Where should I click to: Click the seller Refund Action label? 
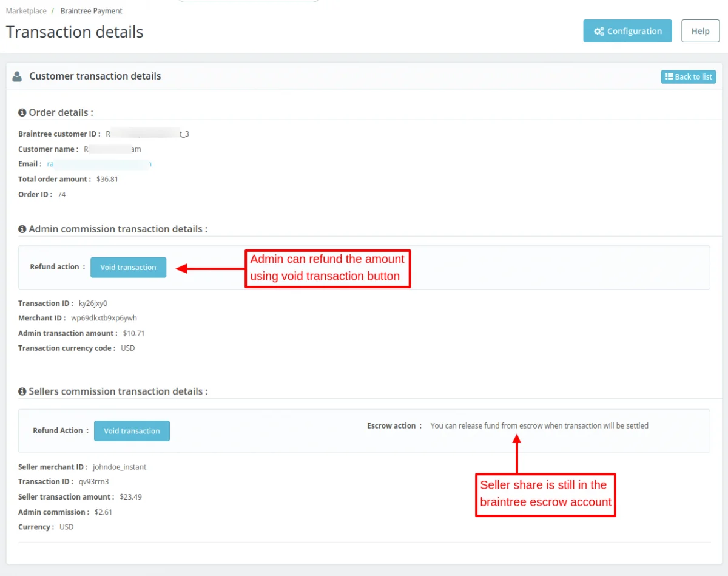pyautogui.click(x=61, y=431)
